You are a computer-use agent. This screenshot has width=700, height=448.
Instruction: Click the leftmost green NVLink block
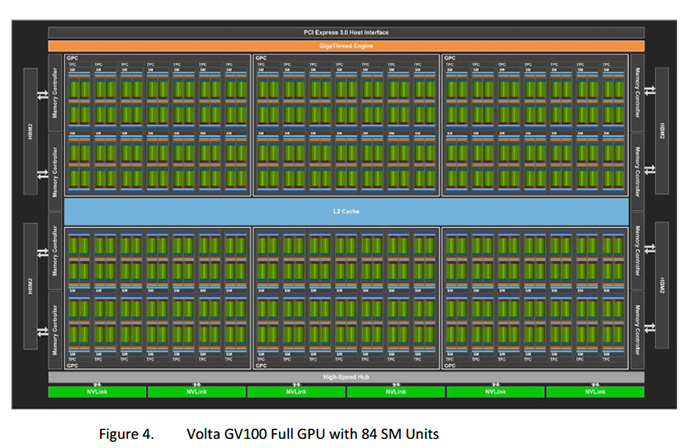click(97, 392)
